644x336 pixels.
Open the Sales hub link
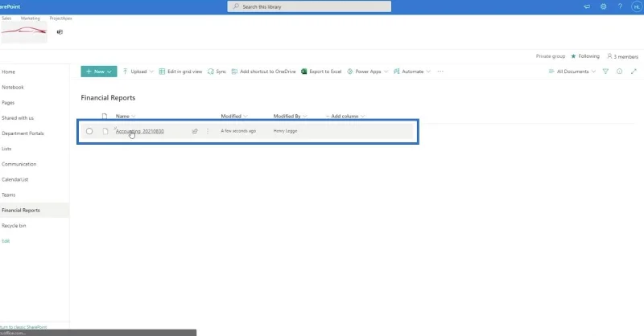tap(6, 18)
